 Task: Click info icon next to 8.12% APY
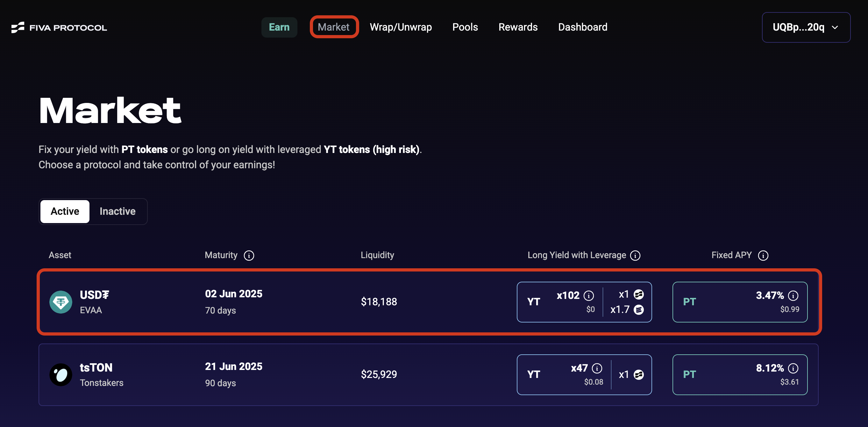pyautogui.click(x=793, y=368)
